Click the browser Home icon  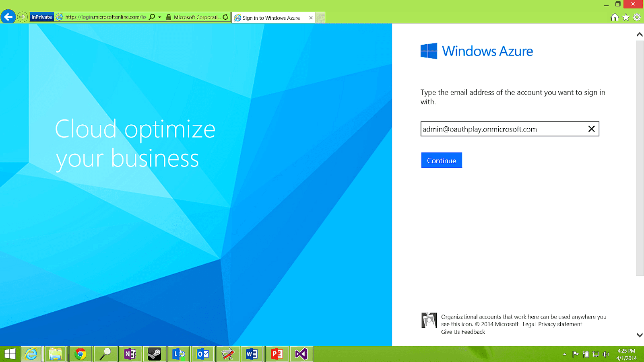click(615, 17)
